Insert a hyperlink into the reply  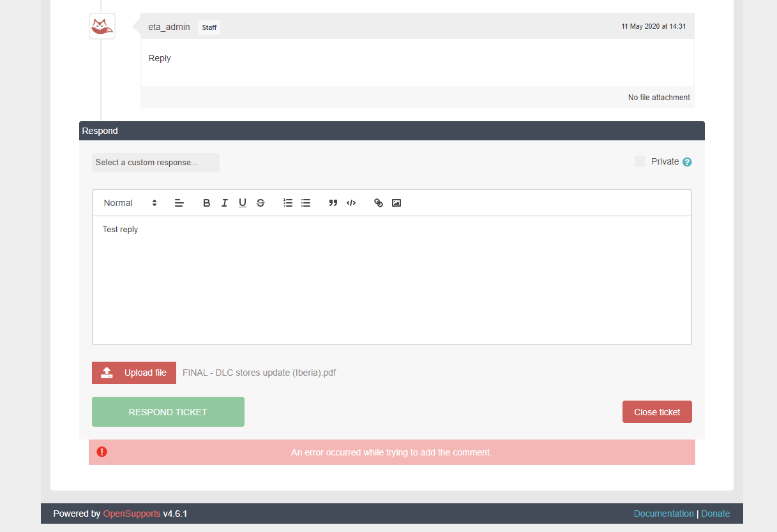(378, 202)
